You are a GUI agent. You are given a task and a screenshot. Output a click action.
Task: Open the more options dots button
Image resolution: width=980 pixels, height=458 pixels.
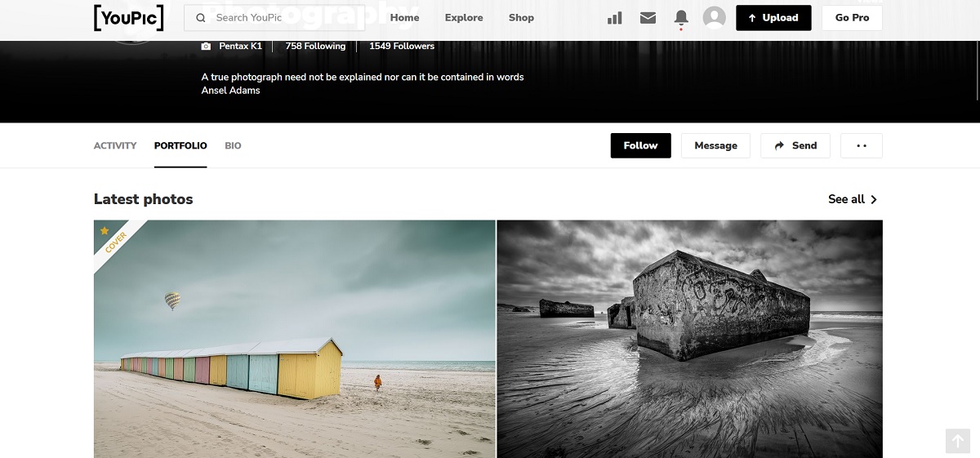861,145
